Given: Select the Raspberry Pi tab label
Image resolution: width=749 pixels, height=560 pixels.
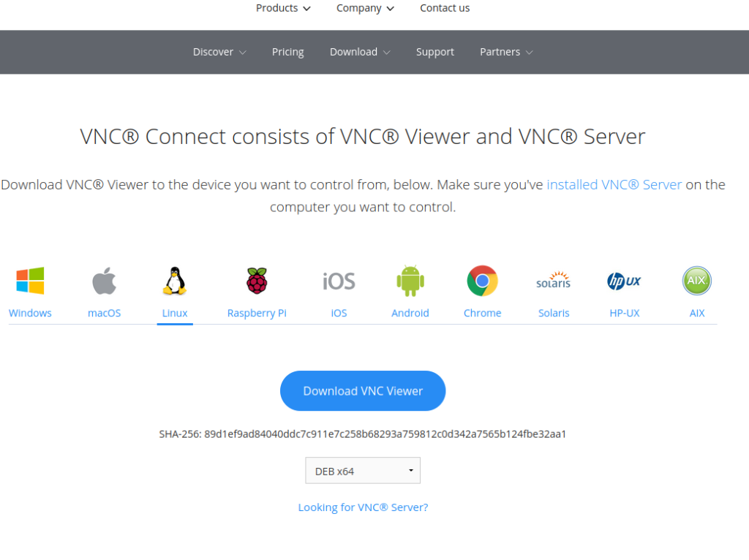Looking at the screenshot, I should coord(257,313).
